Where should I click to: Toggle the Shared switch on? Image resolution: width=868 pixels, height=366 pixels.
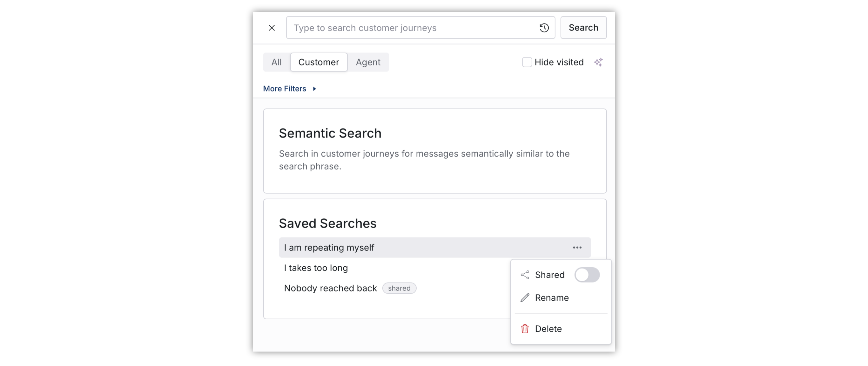[587, 275]
